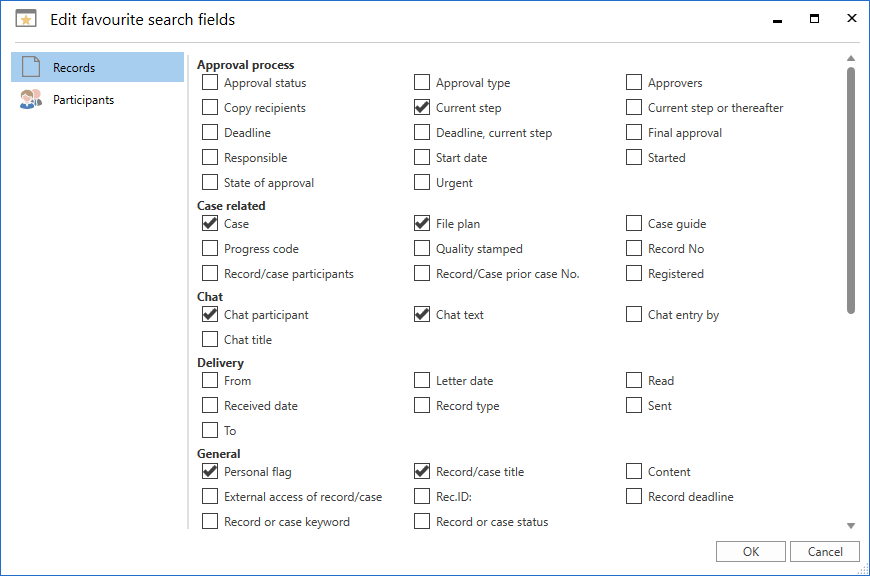
Task: Tick the Record No checkbox
Action: (634, 249)
